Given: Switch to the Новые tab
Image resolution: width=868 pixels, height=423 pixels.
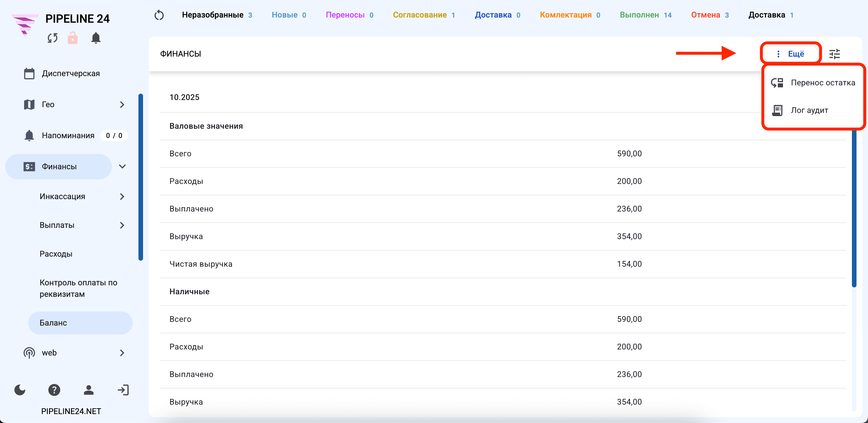Looking at the screenshot, I should point(289,15).
